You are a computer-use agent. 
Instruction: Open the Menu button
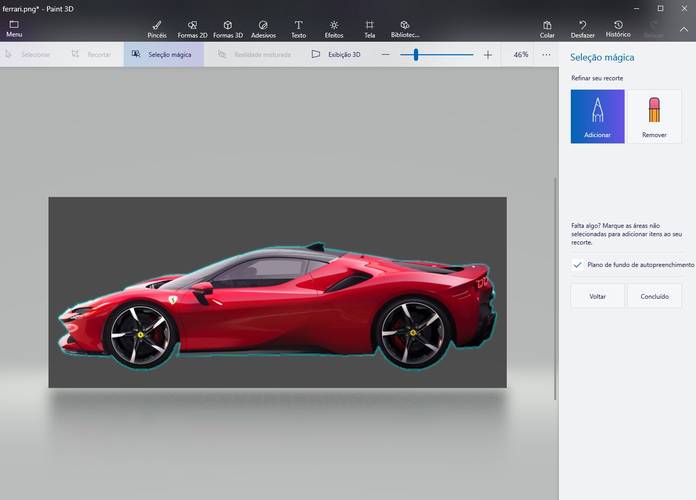(14, 29)
